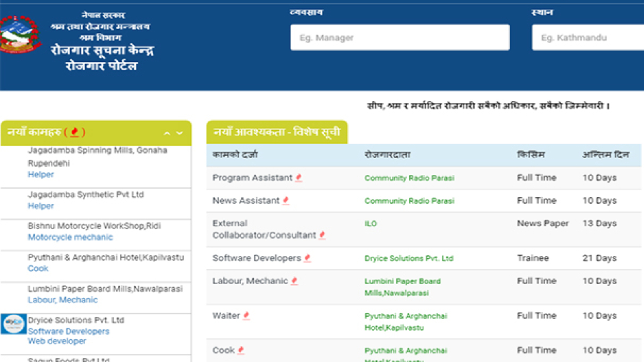Viewport: 644px width, 362px height.
Task: Open the ILO employer link
Action: pyautogui.click(x=371, y=224)
